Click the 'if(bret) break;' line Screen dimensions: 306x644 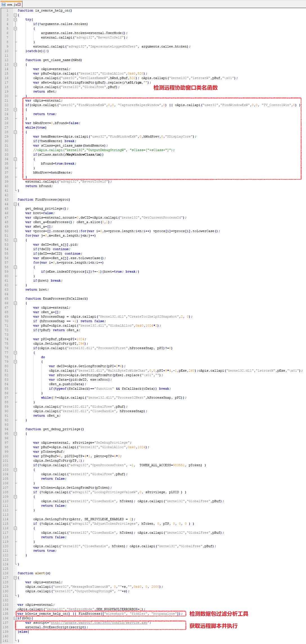48,281
